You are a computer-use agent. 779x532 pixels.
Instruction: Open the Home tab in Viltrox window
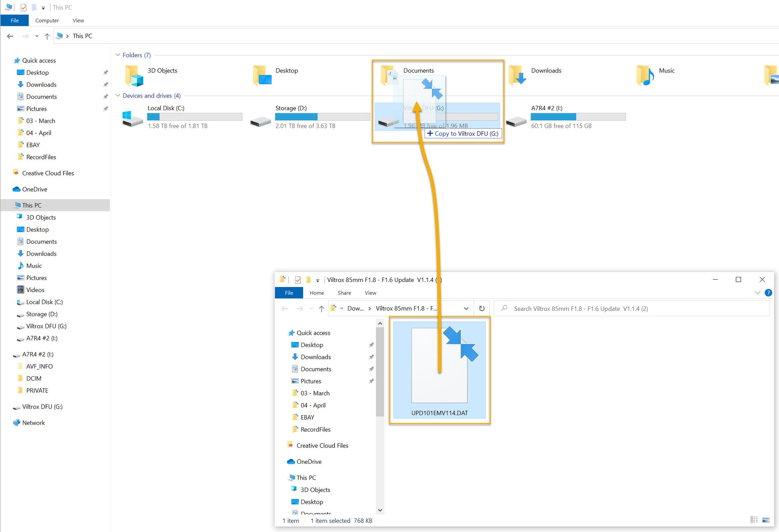point(317,293)
